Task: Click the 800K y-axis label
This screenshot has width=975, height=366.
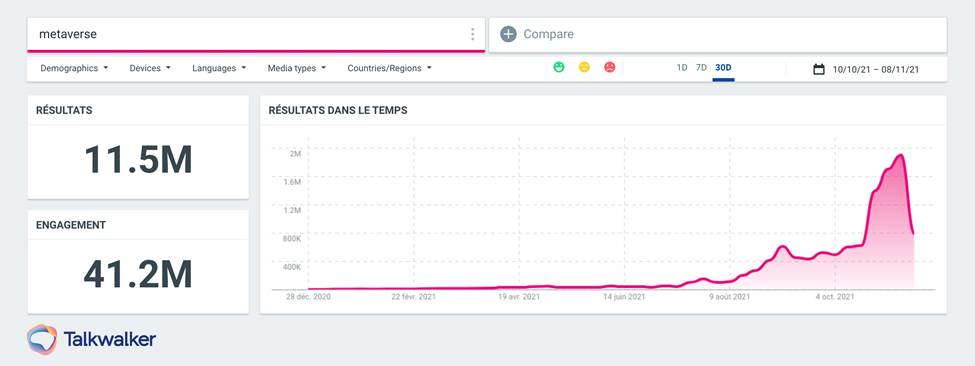Action: (x=292, y=239)
